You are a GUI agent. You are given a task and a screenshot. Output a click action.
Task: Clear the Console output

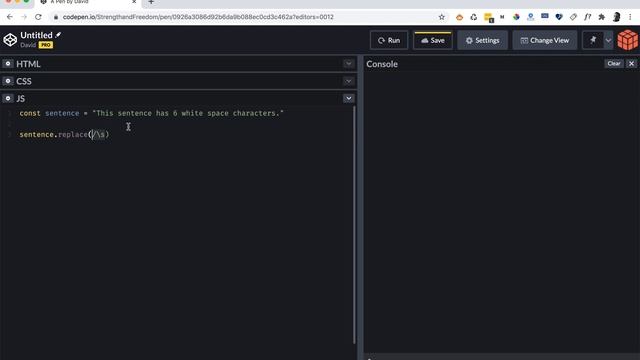pyautogui.click(x=613, y=63)
